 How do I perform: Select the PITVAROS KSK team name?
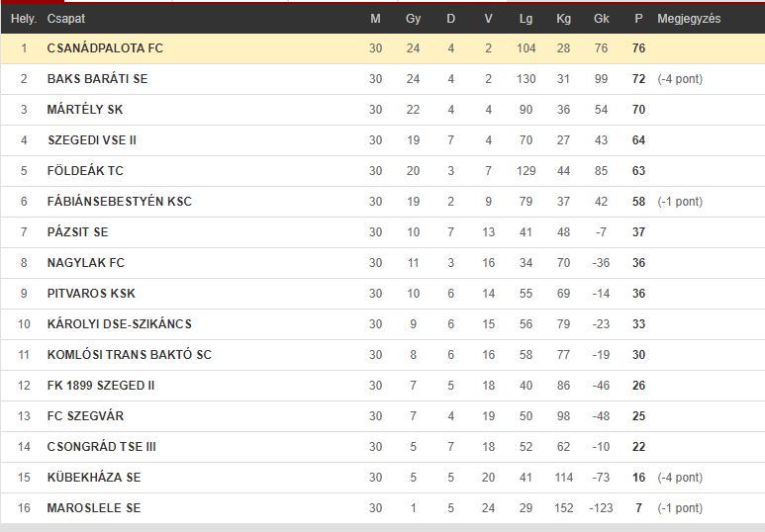pyautogui.click(x=91, y=294)
